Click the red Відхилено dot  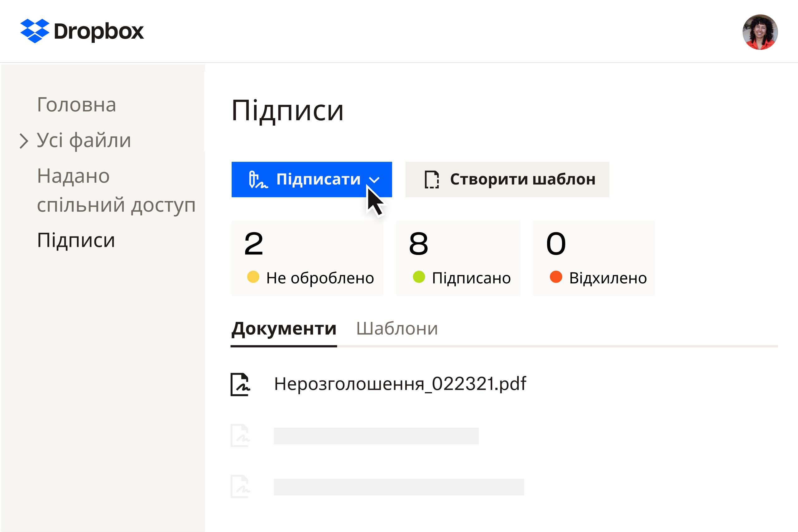tap(556, 277)
